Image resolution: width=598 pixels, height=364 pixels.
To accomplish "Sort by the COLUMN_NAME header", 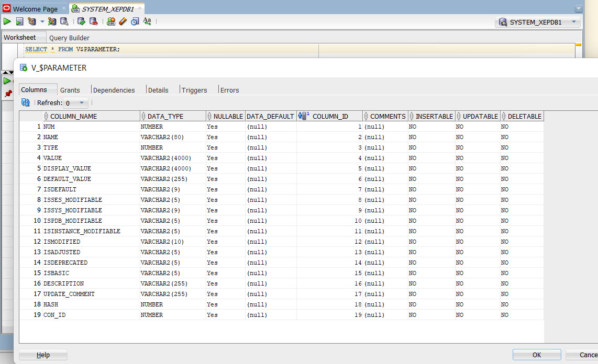I will click(91, 116).
